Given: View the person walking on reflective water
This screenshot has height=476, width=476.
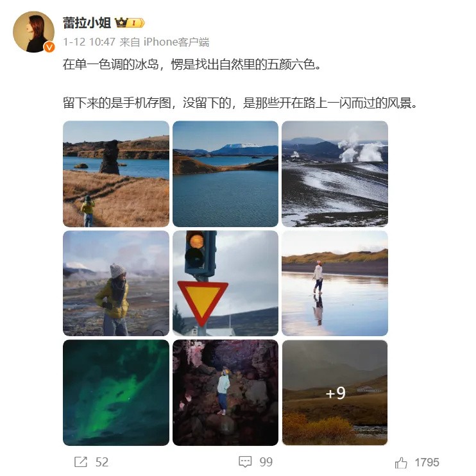Looking at the screenshot, I should (335, 284).
